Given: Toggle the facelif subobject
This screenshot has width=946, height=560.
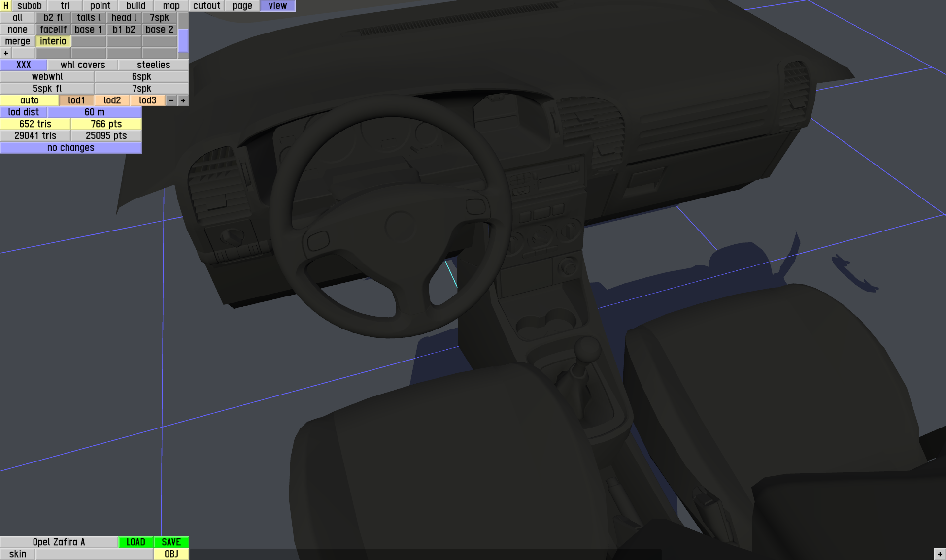Looking at the screenshot, I should click(53, 30).
